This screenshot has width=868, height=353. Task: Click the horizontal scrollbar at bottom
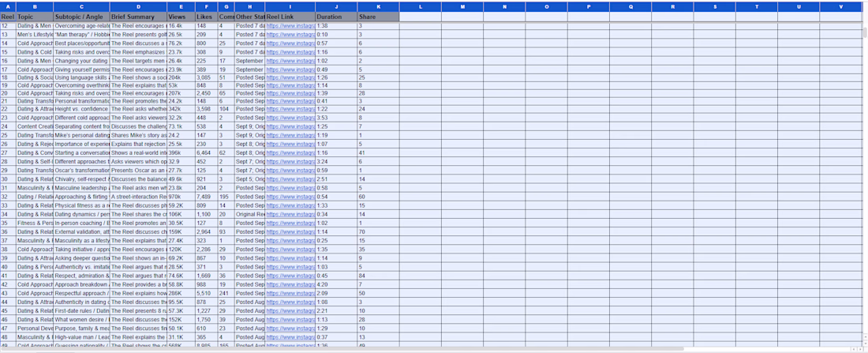(x=342, y=349)
